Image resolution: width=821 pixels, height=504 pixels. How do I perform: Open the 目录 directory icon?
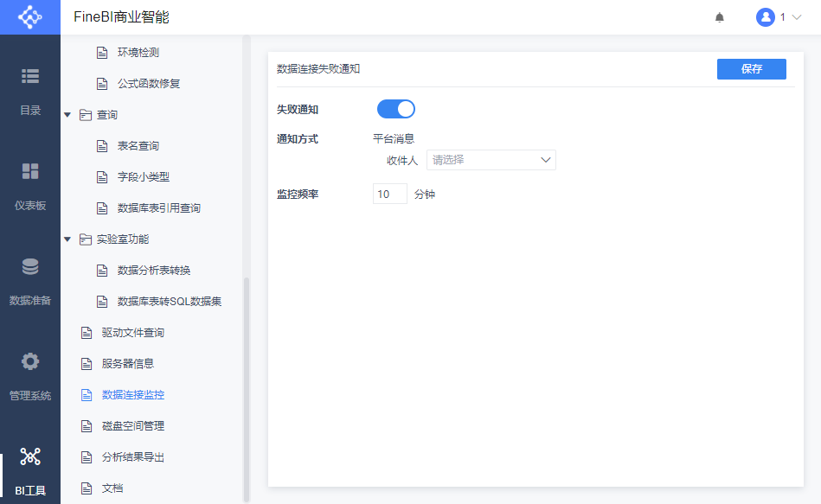pyautogui.click(x=30, y=76)
